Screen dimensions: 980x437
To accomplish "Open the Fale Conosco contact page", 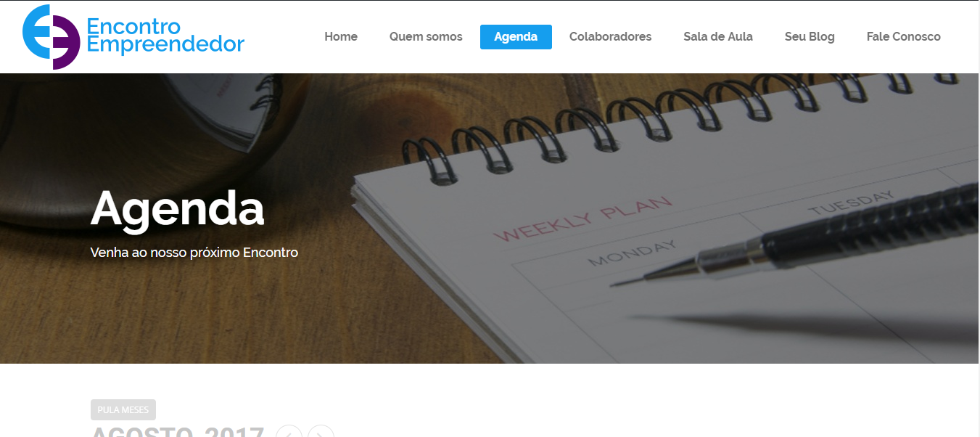I will (x=903, y=36).
